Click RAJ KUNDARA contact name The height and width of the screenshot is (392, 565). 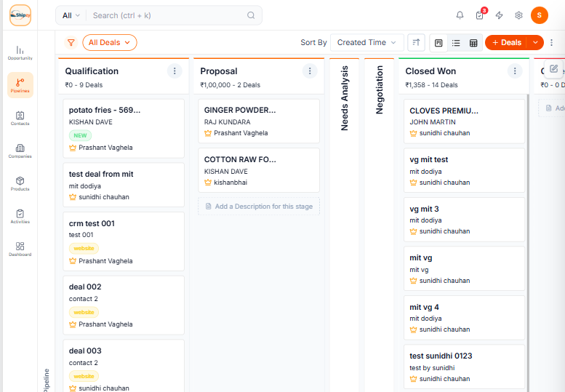(227, 122)
